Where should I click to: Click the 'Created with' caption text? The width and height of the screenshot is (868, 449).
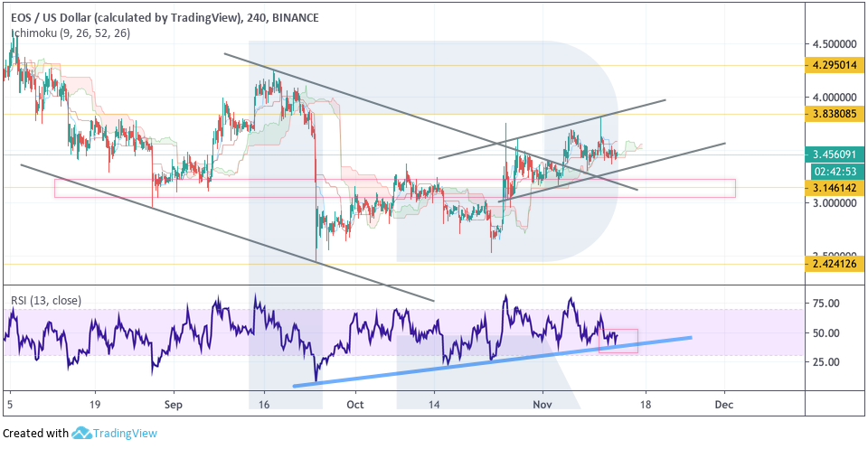[36, 434]
